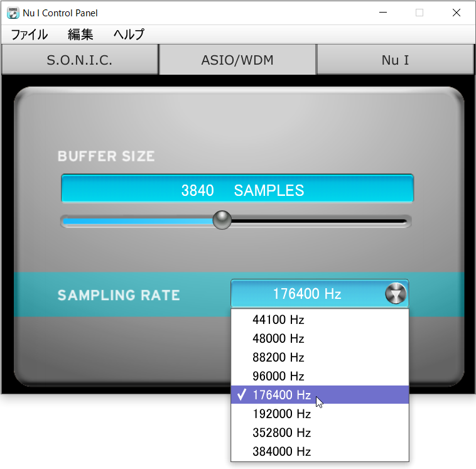Minimize the Nu I Control Panel window

click(383, 13)
